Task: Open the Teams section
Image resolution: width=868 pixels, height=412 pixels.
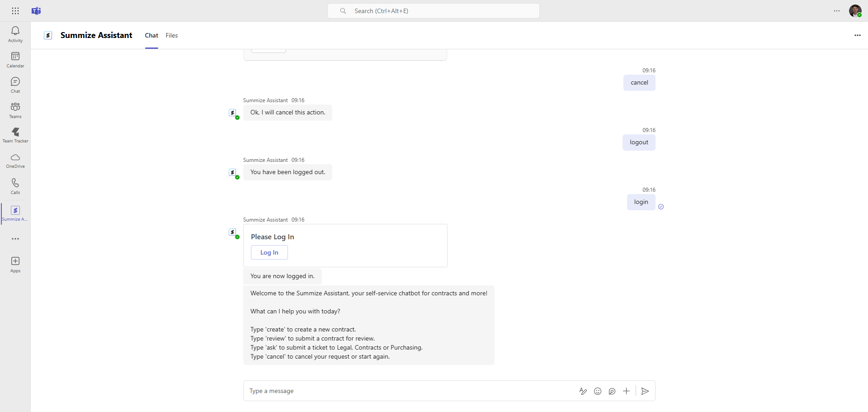Action: coord(15,110)
